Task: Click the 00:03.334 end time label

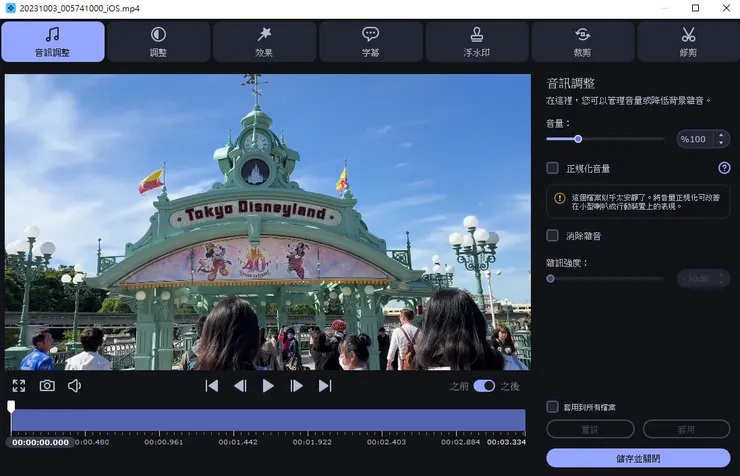Action: click(x=506, y=443)
